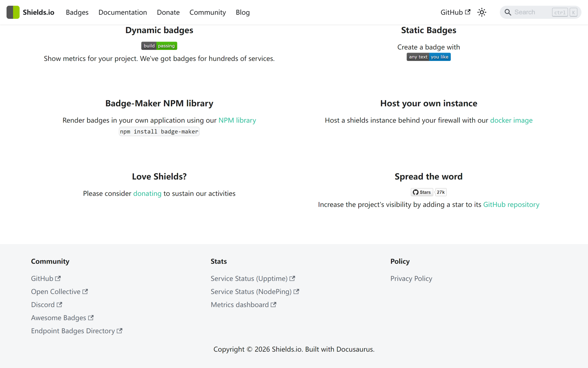Open the Blog nav link
This screenshot has height=368, width=588.
(243, 12)
